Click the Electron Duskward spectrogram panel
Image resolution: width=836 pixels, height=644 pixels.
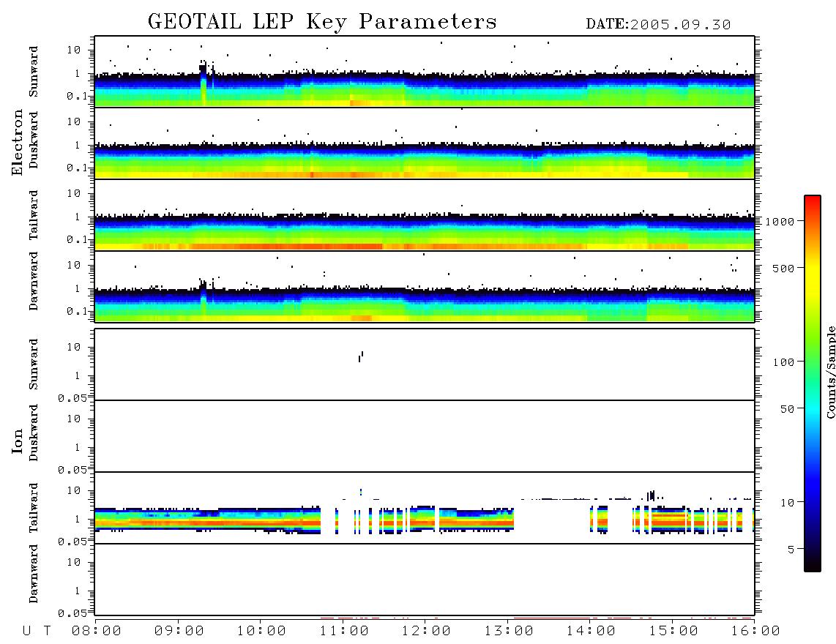pos(425,143)
